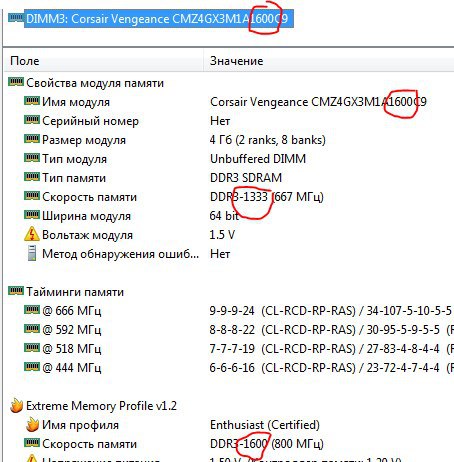Select the value 4 Гб (2 ranks, 8 banks)
This screenshot has width=454, height=462.
(x=268, y=140)
